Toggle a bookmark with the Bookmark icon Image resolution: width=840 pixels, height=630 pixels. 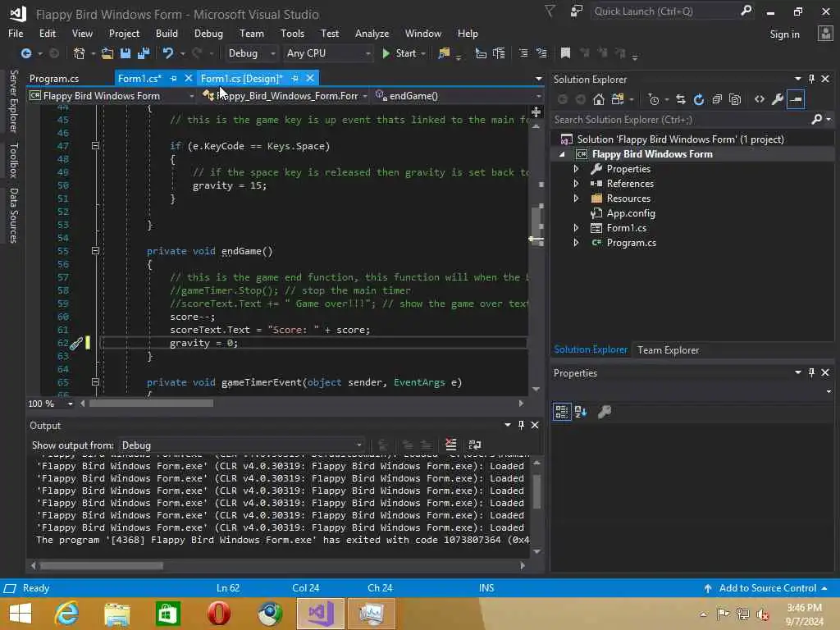(x=565, y=53)
